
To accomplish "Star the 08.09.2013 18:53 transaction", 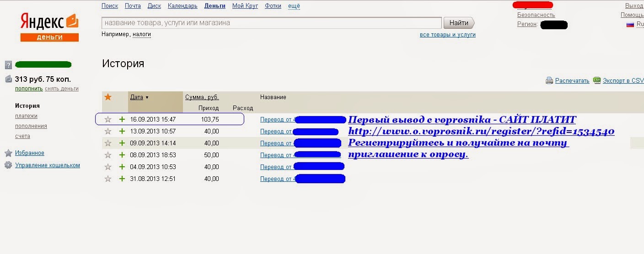I will tap(108, 155).
